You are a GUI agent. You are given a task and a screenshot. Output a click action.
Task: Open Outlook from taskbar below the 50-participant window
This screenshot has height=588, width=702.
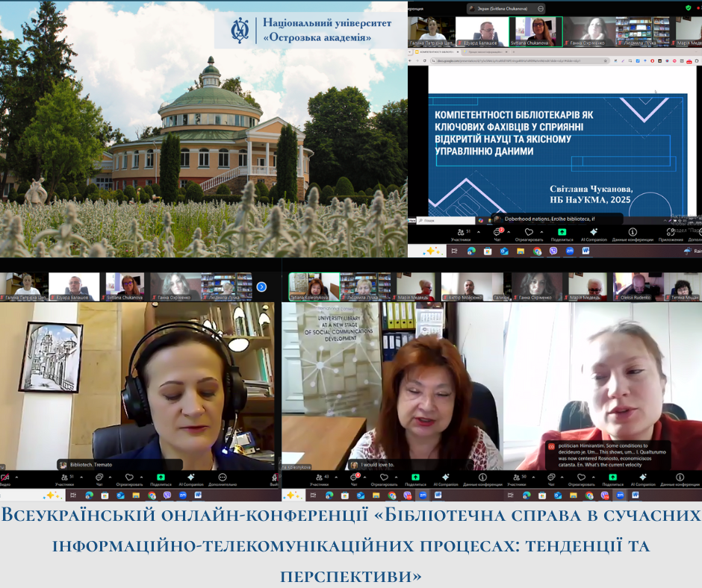coord(558,495)
